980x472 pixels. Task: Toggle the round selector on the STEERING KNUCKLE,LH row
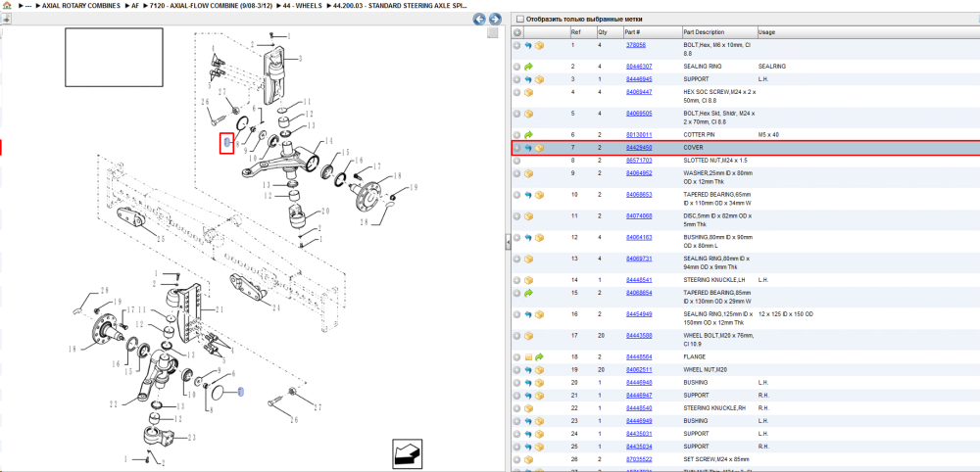[x=516, y=280]
